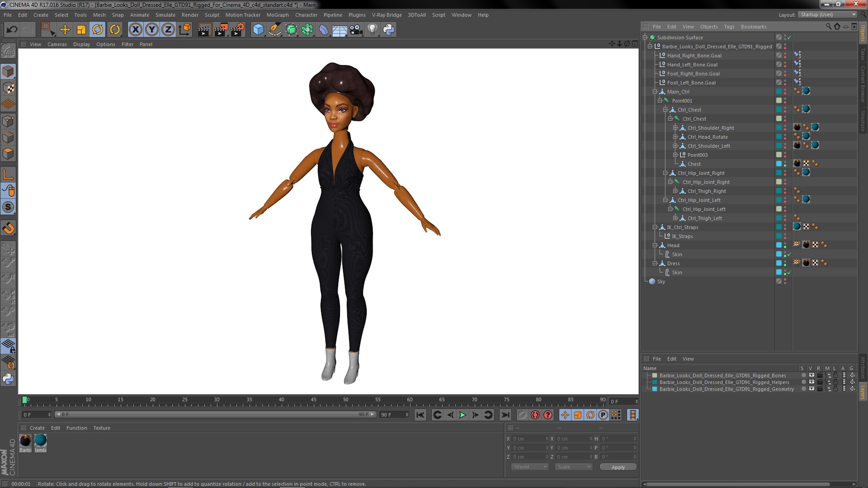The width and height of the screenshot is (868, 488).
Task: Click the Undo arrow icon
Action: 12,30
